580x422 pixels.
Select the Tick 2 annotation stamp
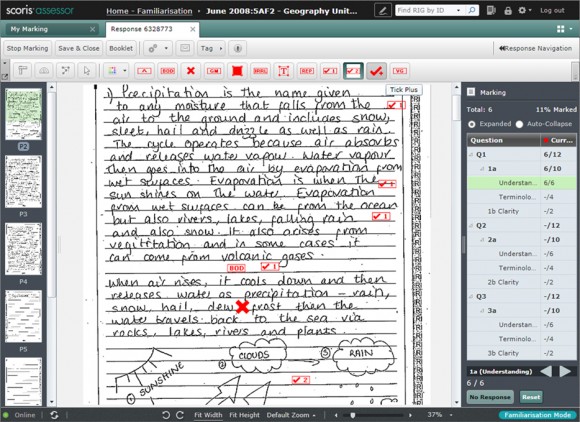[x=353, y=71]
